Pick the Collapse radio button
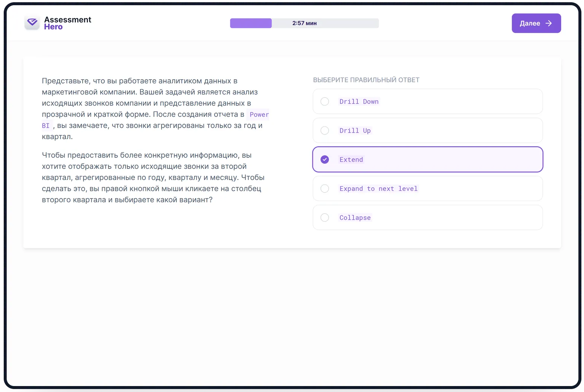 325,218
